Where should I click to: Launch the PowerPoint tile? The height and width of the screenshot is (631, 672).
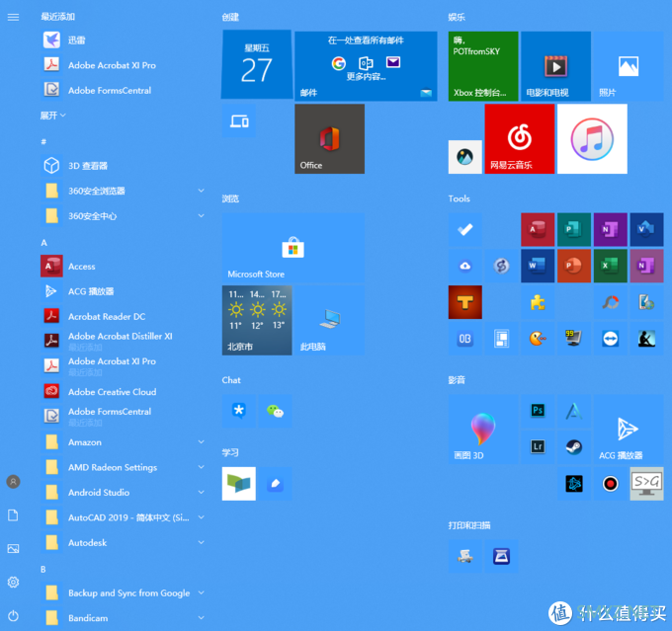[x=574, y=266]
